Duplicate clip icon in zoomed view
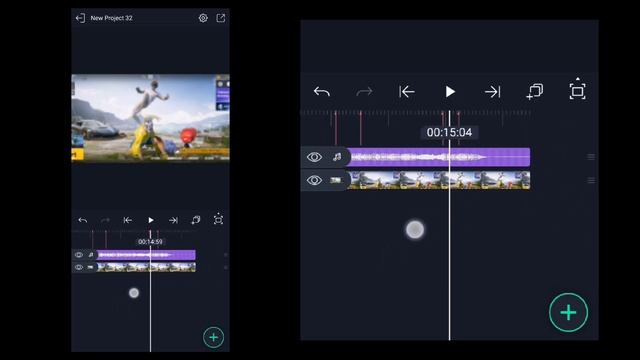Screen dimensions: 640x360 point(535,91)
